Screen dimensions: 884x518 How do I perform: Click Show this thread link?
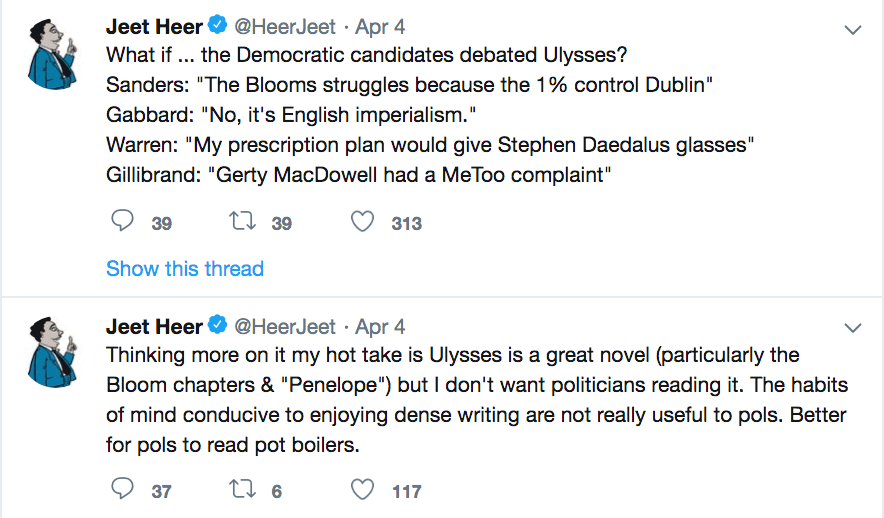pyautogui.click(x=185, y=268)
